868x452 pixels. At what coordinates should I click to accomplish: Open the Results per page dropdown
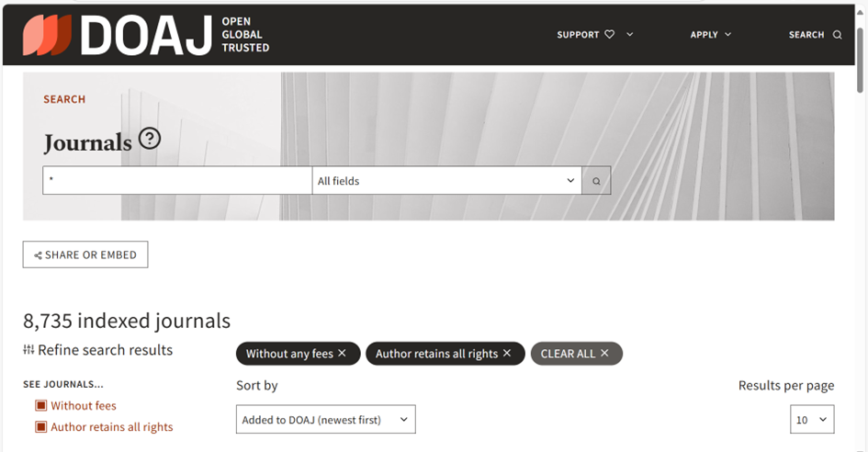tap(812, 419)
